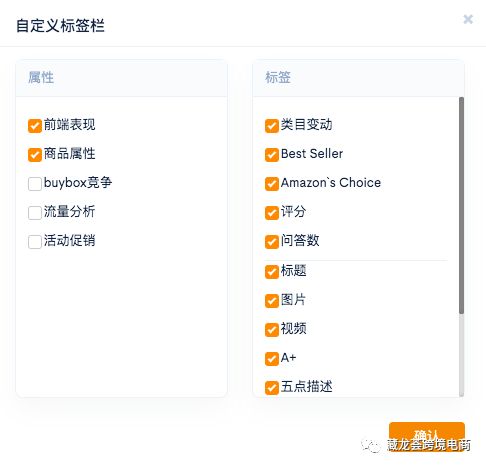
Task: Close the 自定义标签栏 dialog with X
Action: coord(468,19)
